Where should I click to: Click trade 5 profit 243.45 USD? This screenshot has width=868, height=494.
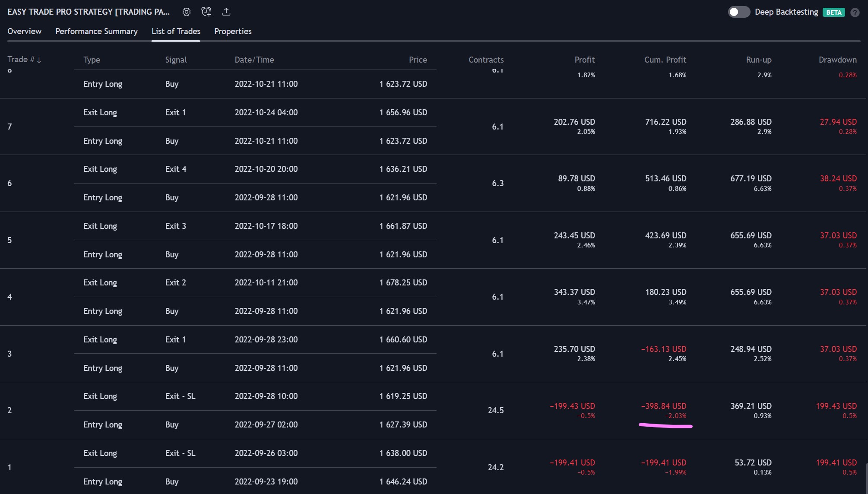tap(574, 235)
